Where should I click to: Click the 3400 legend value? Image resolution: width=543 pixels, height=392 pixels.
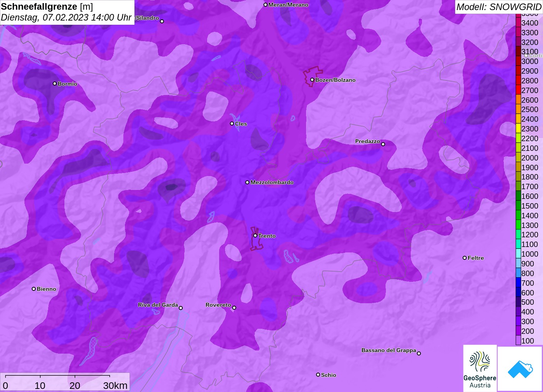530,23
